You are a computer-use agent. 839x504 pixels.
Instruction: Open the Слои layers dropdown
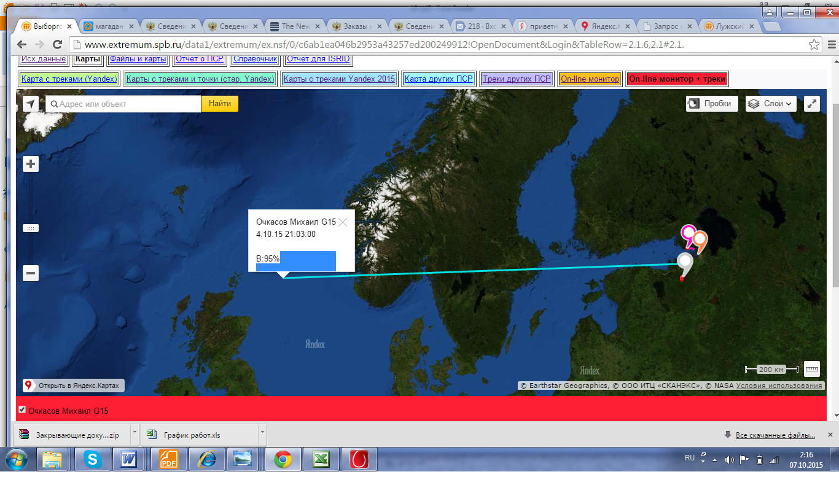pyautogui.click(x=771, y=104)
